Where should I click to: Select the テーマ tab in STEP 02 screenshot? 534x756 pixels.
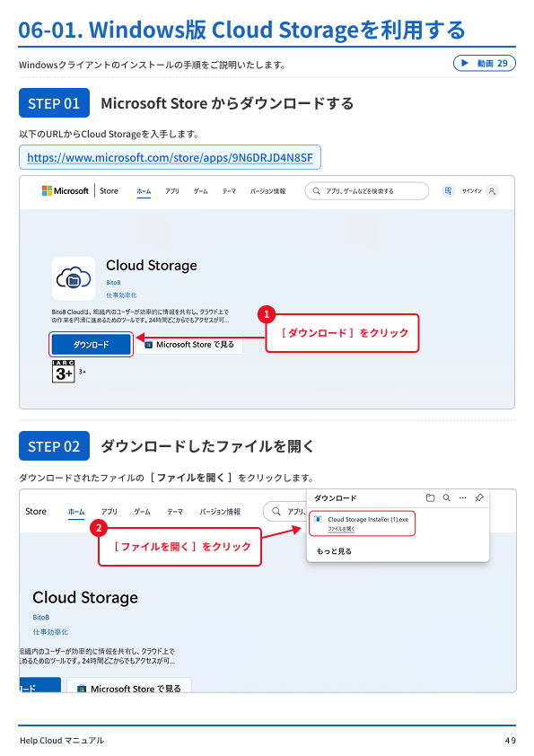[x=175, y=512]
